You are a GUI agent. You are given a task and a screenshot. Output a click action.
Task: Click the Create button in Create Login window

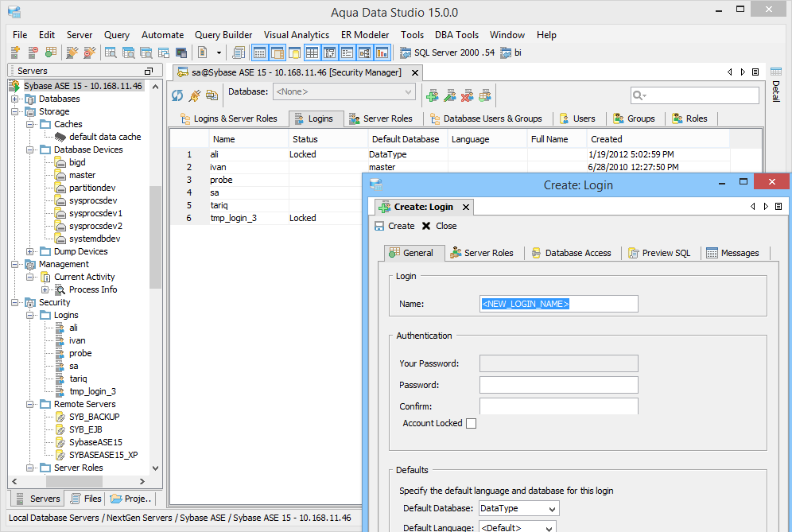394,226
